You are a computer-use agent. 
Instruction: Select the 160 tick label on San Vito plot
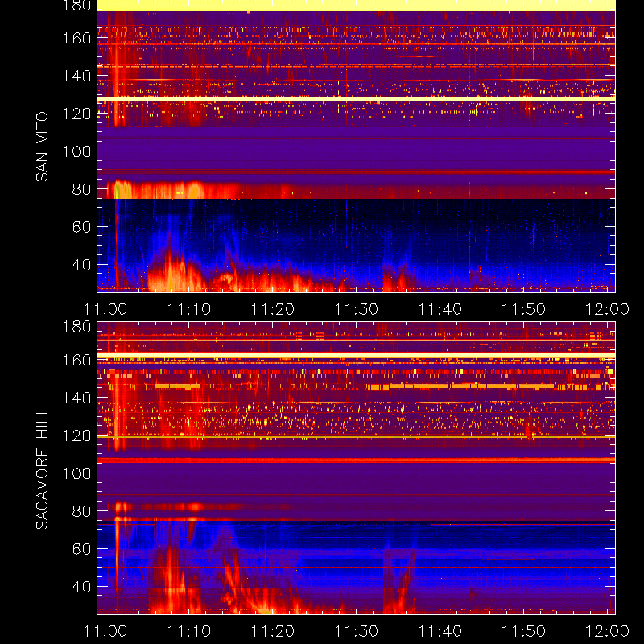tap(76, 38)
